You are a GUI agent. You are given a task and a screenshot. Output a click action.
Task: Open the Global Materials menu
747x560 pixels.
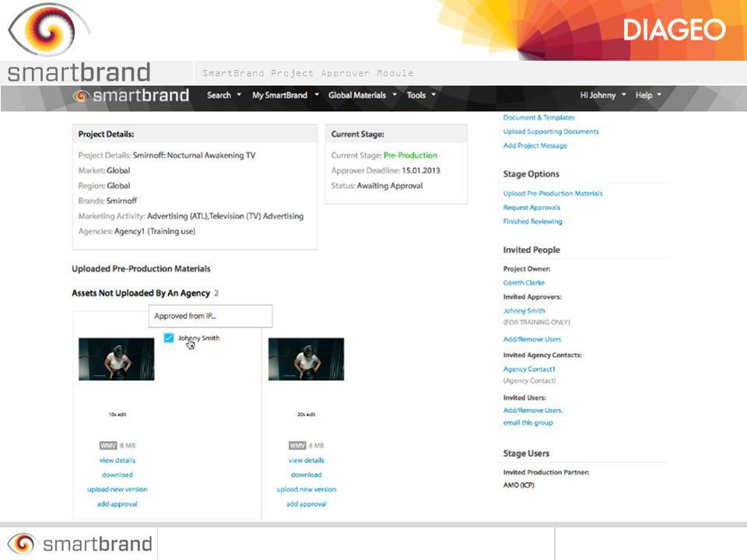pos(357,95)
